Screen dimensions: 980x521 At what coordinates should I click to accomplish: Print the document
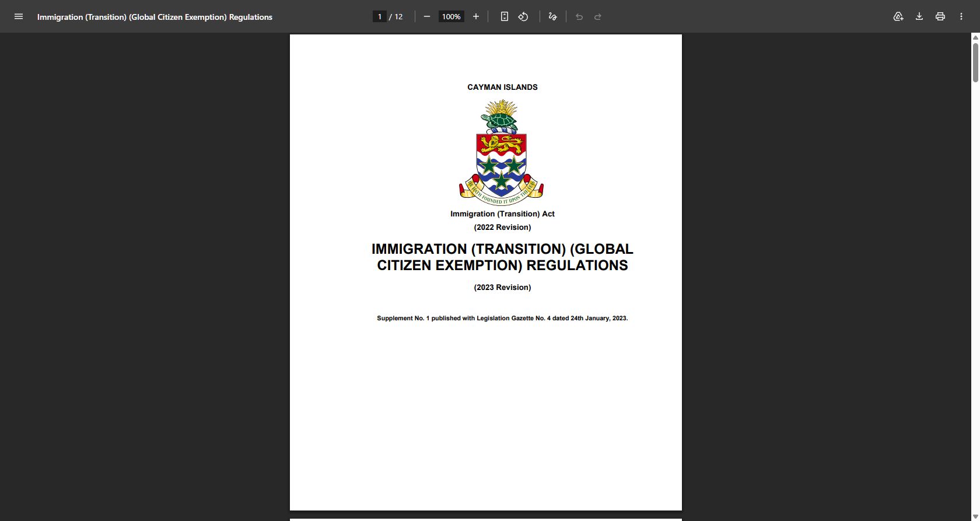(x=940, y=16)
